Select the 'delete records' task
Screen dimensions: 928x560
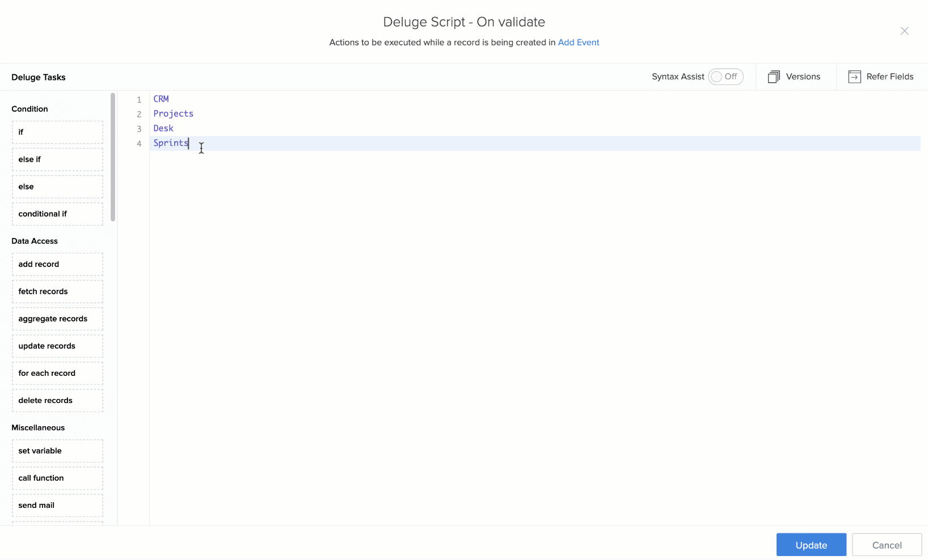pyautogui.click(x=57, y=400)
